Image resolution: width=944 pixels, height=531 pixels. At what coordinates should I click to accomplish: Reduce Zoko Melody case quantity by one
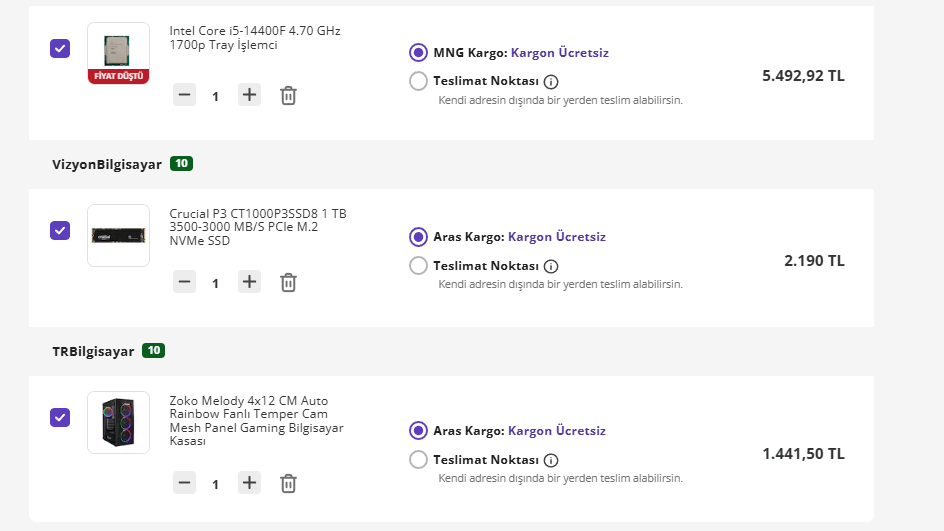(184, 484)
